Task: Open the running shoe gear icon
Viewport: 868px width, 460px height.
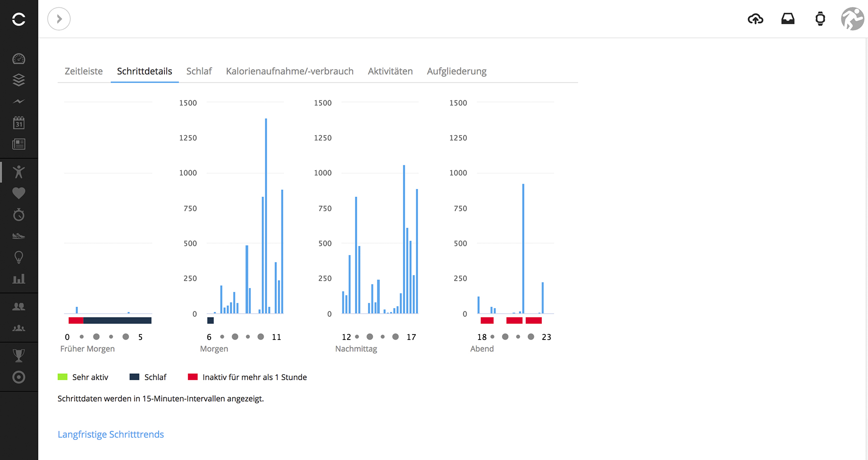Action: click(19, 236)
